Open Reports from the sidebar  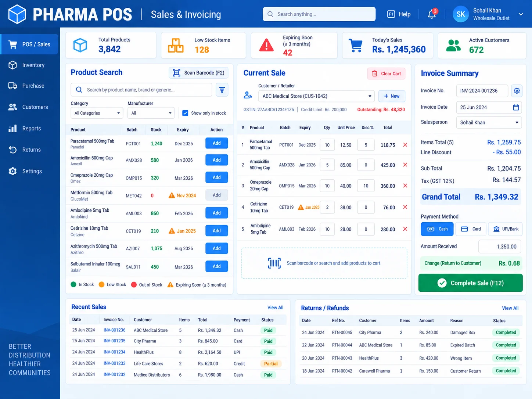29,128
